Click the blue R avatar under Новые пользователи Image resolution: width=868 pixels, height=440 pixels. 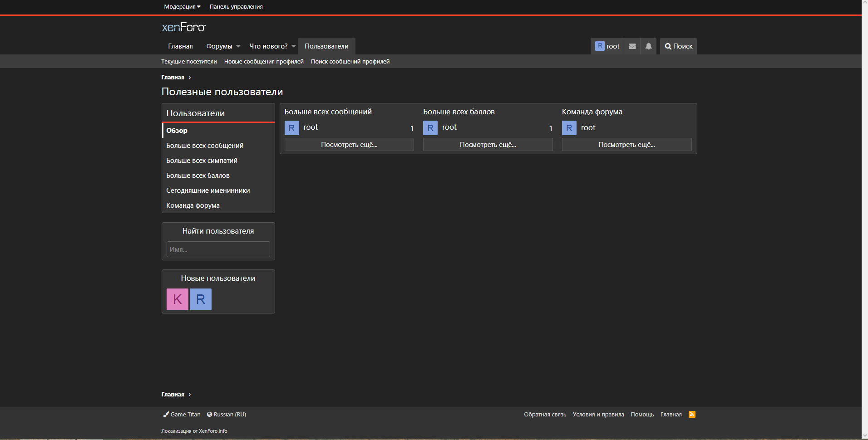click(201, 299)
